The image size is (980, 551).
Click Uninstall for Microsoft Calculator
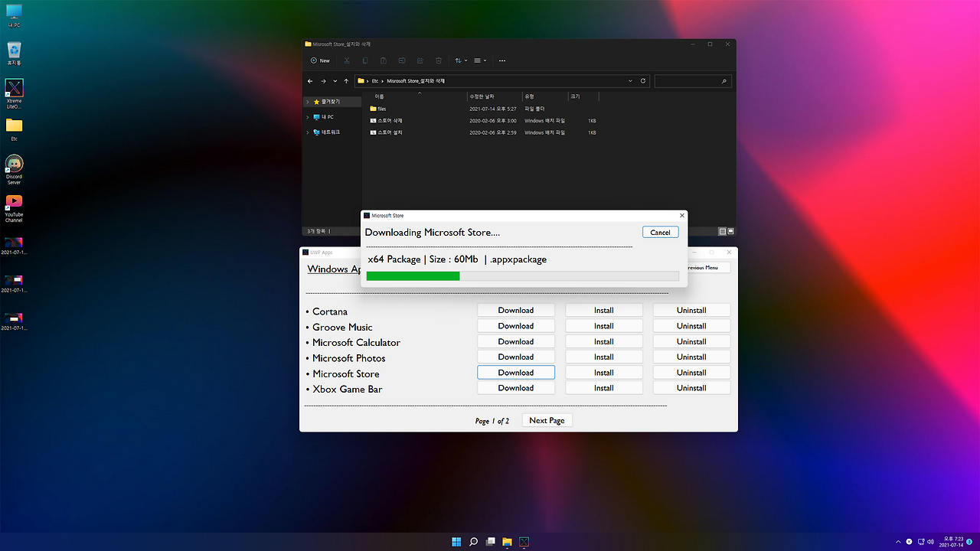691,341
